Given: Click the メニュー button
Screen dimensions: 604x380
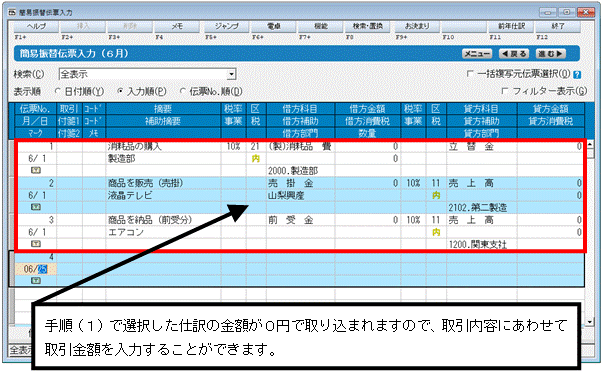Looking at the screenshot, I should [477, 54].
